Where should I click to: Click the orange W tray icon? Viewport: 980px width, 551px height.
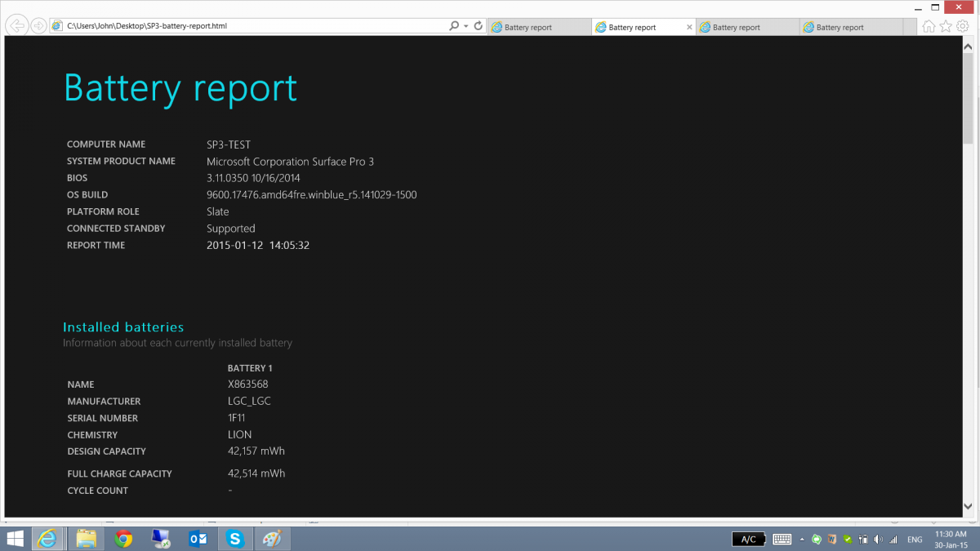pyautogui.click(x=831, y=540)
